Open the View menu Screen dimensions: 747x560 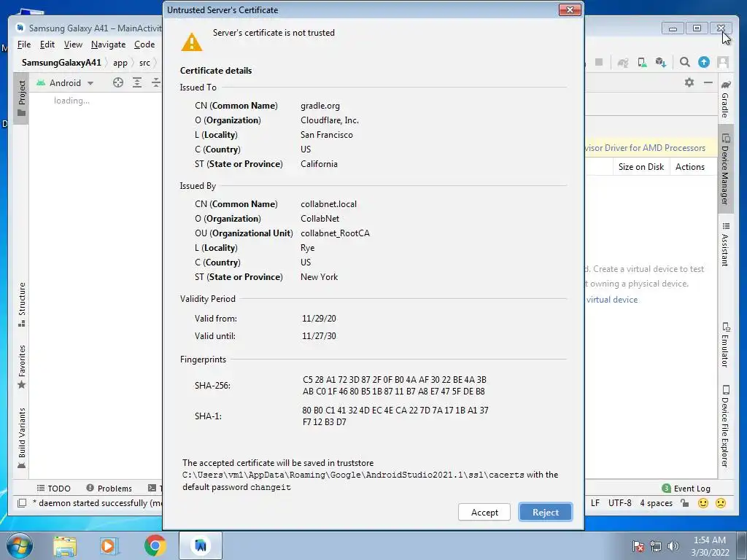pyautogui.click(x=73, y=44)
